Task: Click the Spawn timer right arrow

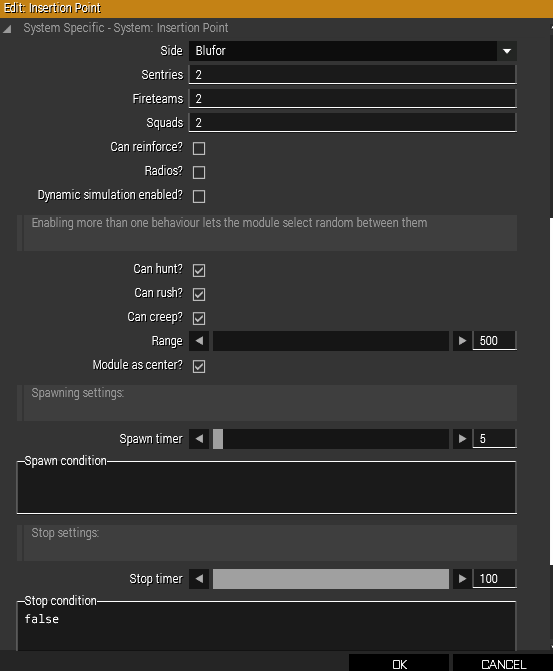Action: pos(462,439)
